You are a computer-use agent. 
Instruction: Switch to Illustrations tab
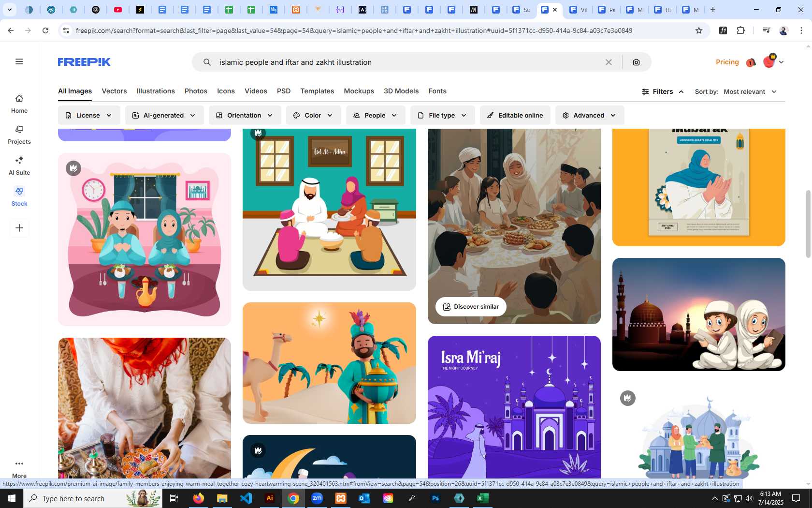tap(156, 91)
